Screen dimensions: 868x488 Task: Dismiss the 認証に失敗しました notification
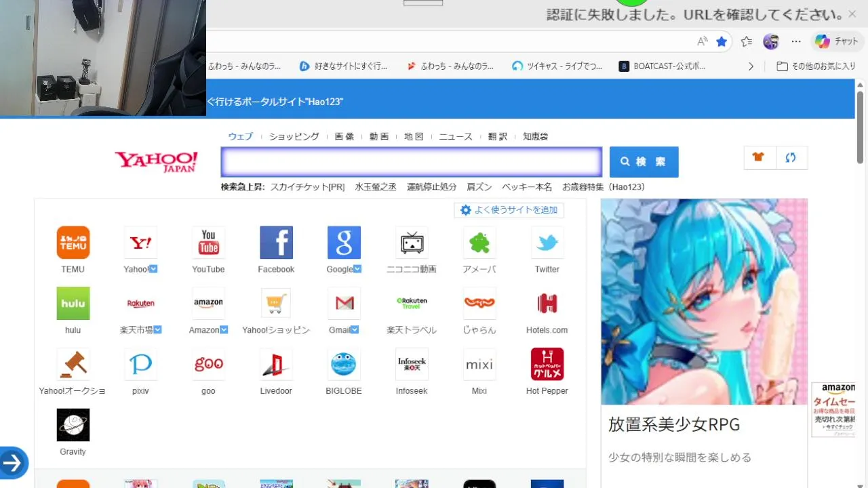(852, 14)
